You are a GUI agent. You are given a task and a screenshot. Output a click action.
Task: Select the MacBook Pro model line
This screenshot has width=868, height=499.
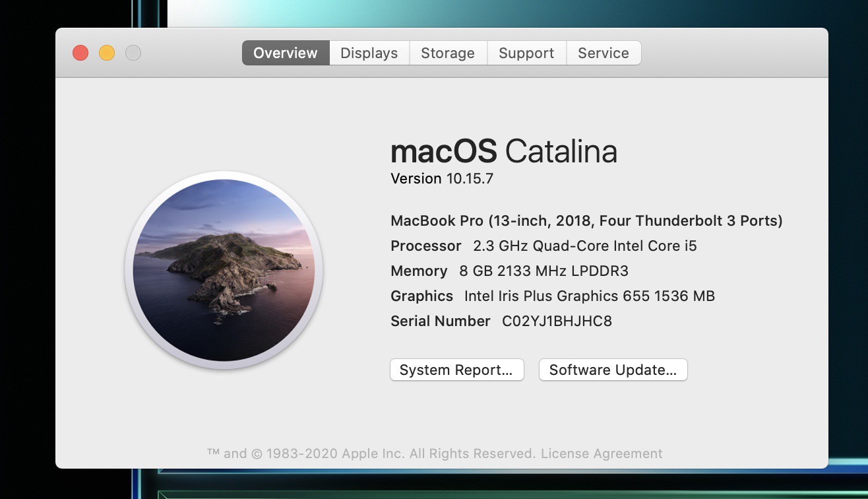click(x=586, y=220)
